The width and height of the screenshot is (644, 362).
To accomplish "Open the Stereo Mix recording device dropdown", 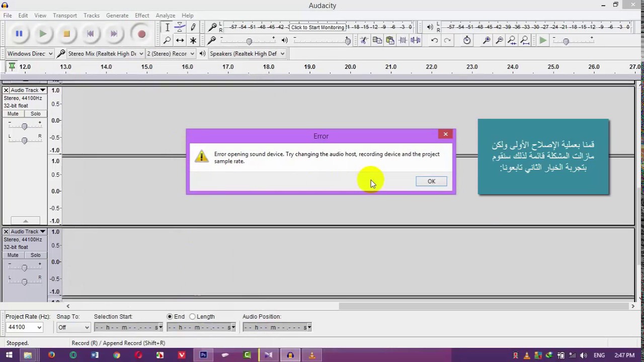I will 106,54.
